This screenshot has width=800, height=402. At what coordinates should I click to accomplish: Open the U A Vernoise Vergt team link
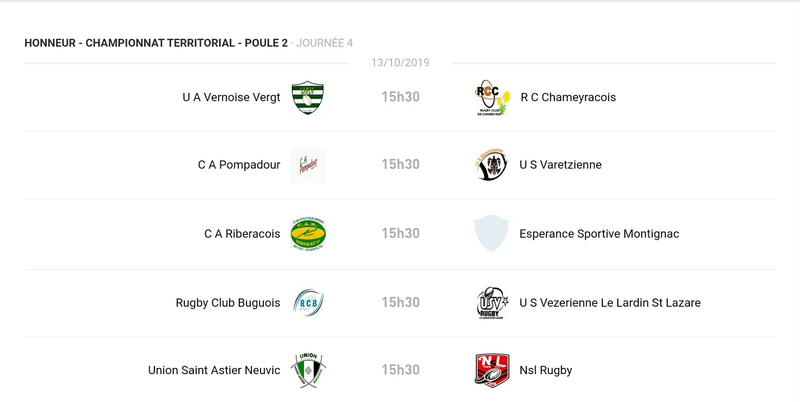(x=231, y=97)
